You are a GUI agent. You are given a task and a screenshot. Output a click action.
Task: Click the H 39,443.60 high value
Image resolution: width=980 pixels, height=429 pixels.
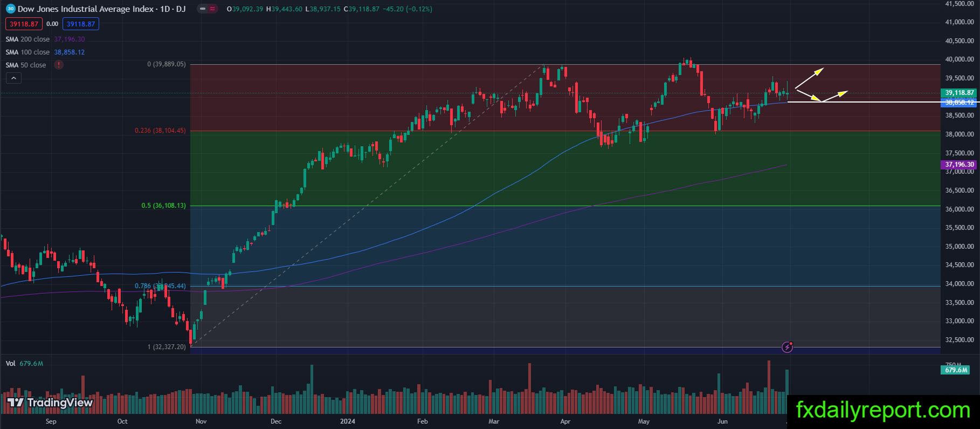284,9
